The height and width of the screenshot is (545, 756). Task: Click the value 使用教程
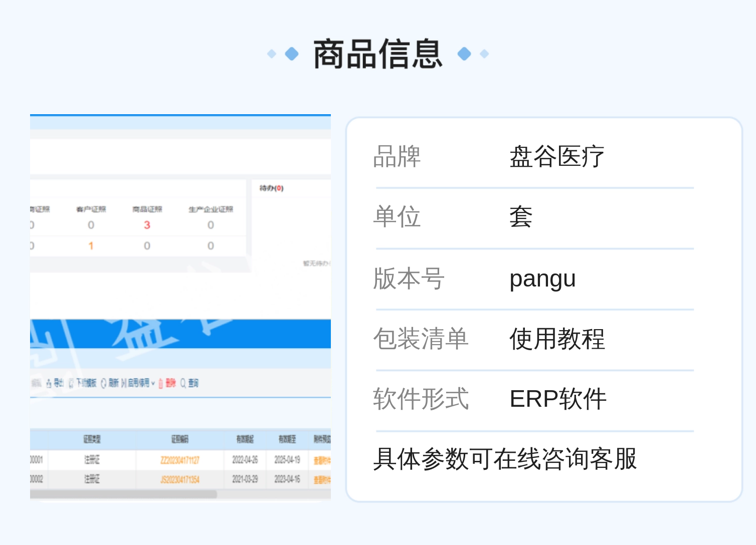point(557,339)
